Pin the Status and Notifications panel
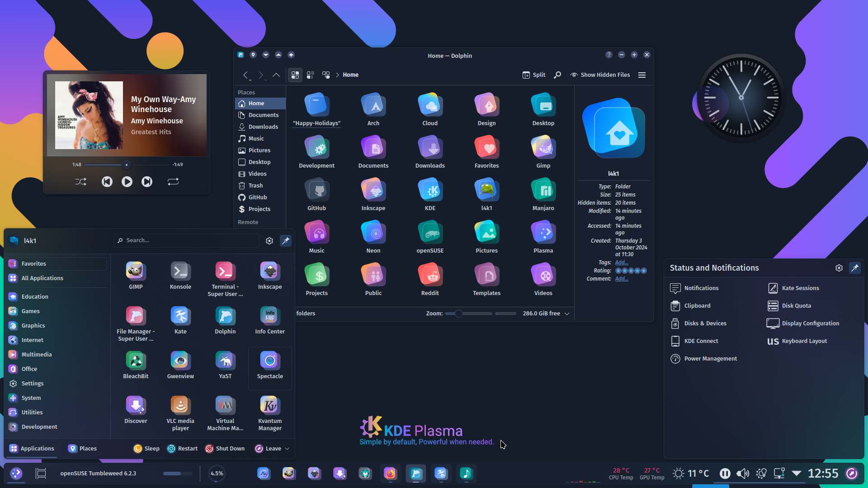 point(855,268)
